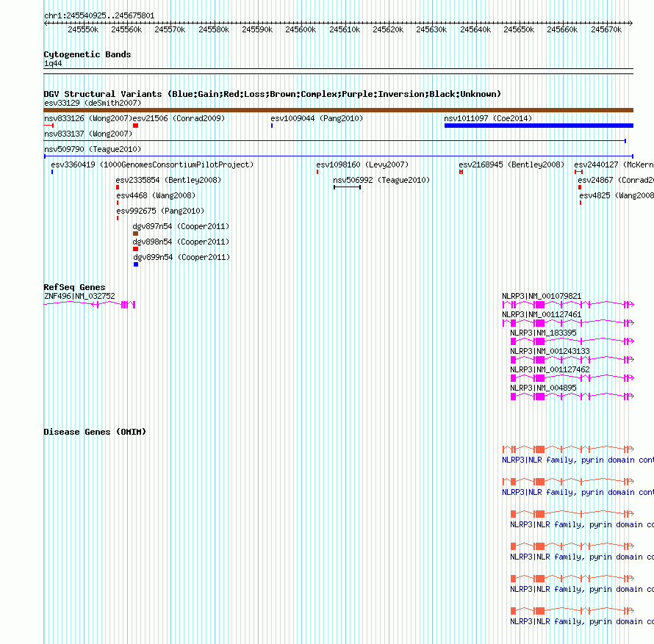Screen dimensions: 654x644
Task: Click the red square under dgv898n54 (Cooper2011)
Action: [x=135, y=249]
